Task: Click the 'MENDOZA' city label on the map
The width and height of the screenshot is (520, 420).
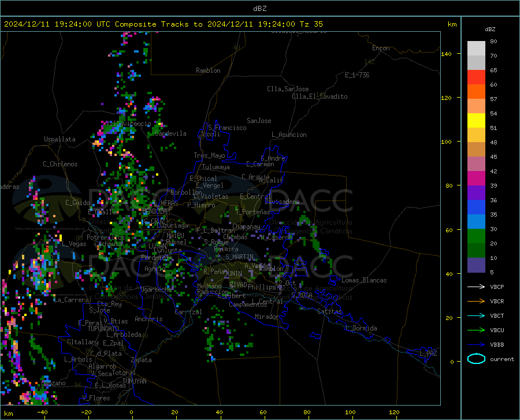Action: pos(154,211)
